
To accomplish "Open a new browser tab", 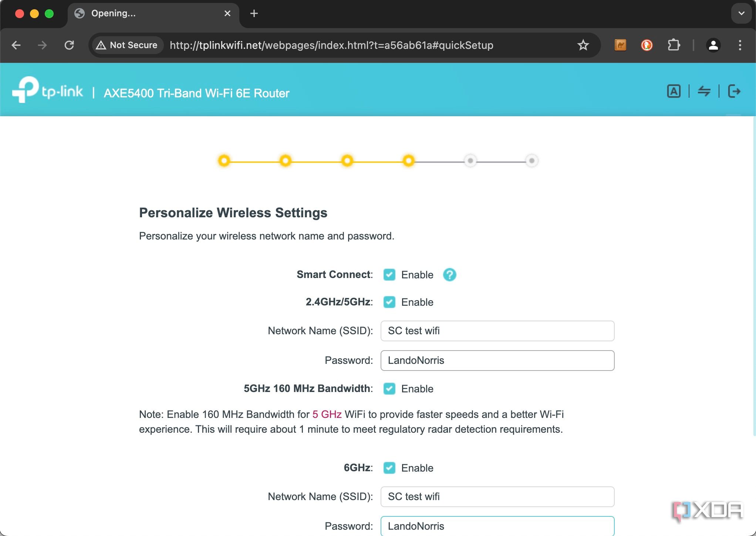I will pos(254,13).
